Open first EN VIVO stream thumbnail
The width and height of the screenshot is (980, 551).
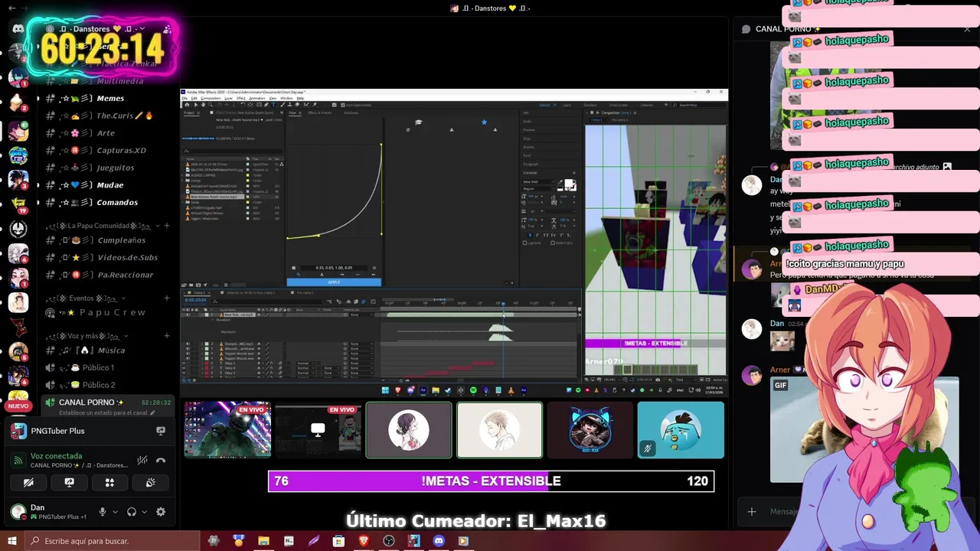(227, 430)
